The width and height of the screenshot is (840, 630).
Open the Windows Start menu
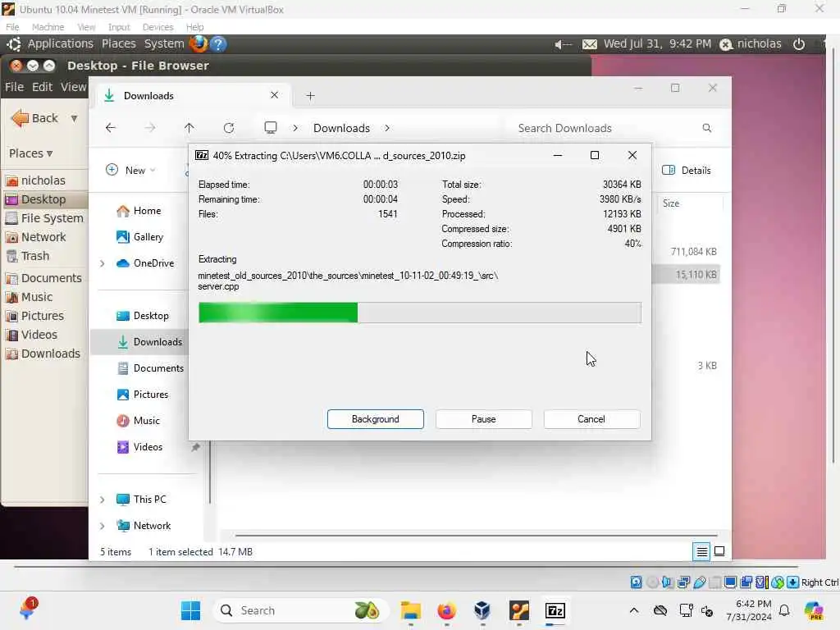pyautogui.click(x=190, y=610)
